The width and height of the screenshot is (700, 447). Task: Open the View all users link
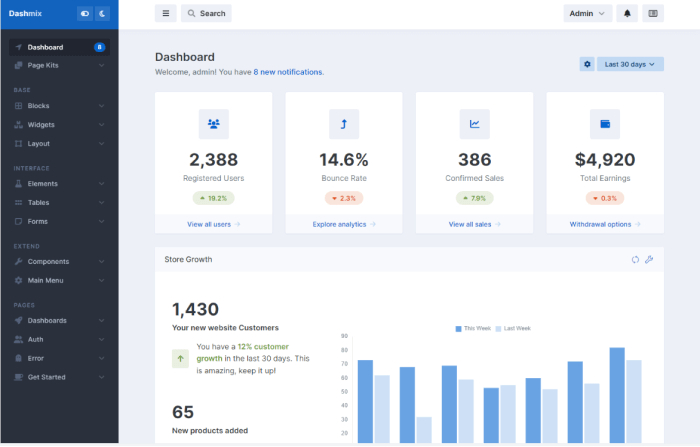pyautogui.click(x=213, y=224)
